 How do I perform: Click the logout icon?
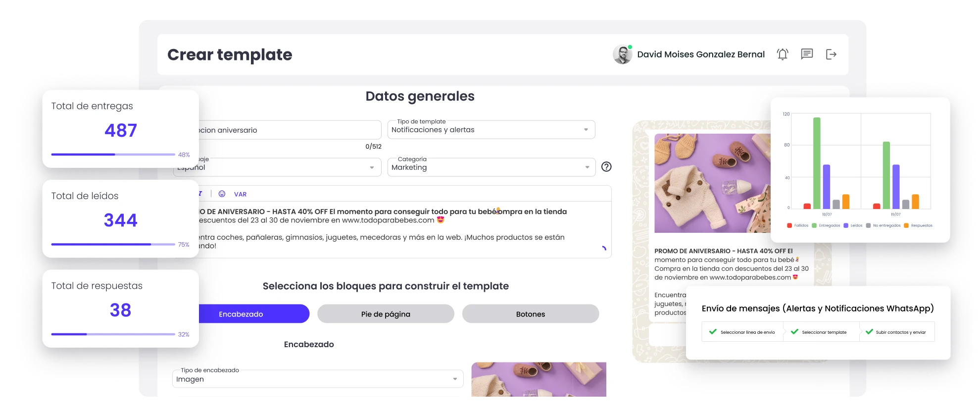tap(831, 54)
